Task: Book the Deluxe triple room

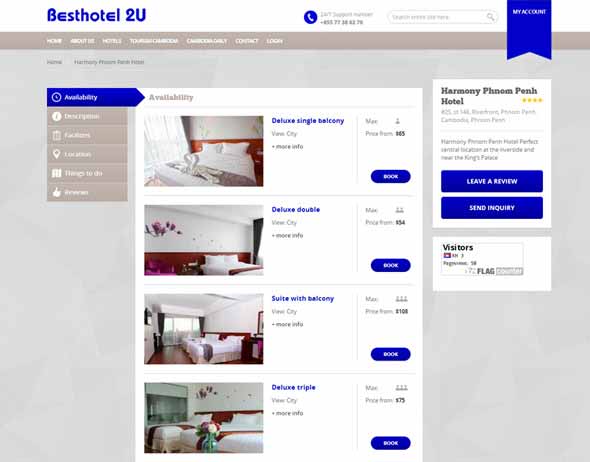Action: click(x=391, y=443)
